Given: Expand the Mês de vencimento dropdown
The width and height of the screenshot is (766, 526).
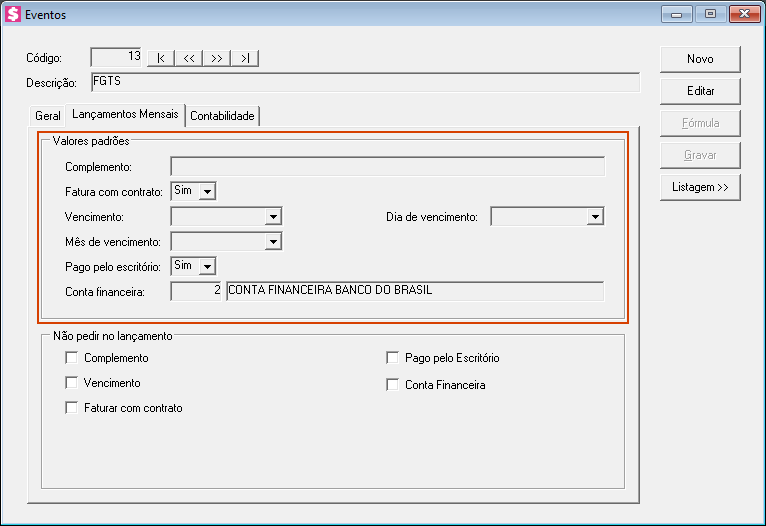Looking at the screenshot, I should pos(274,241).
